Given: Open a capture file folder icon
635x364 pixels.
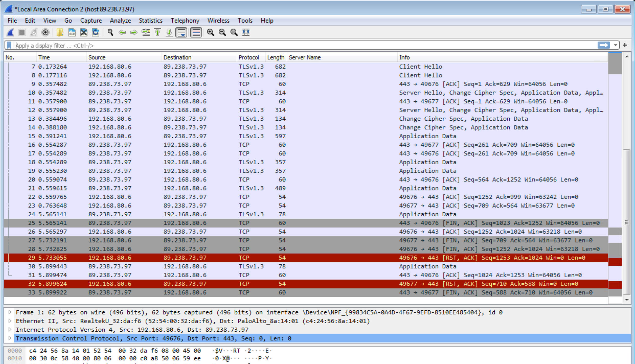Looking at the screenshot, I should (x=60, y=33).
